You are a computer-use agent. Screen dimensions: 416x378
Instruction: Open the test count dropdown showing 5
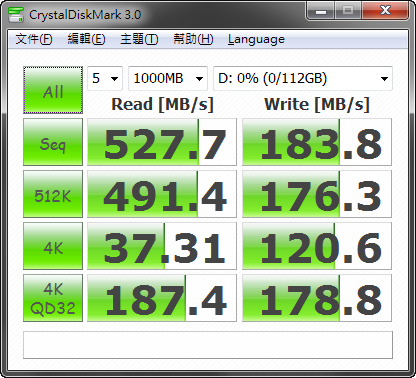105,79
